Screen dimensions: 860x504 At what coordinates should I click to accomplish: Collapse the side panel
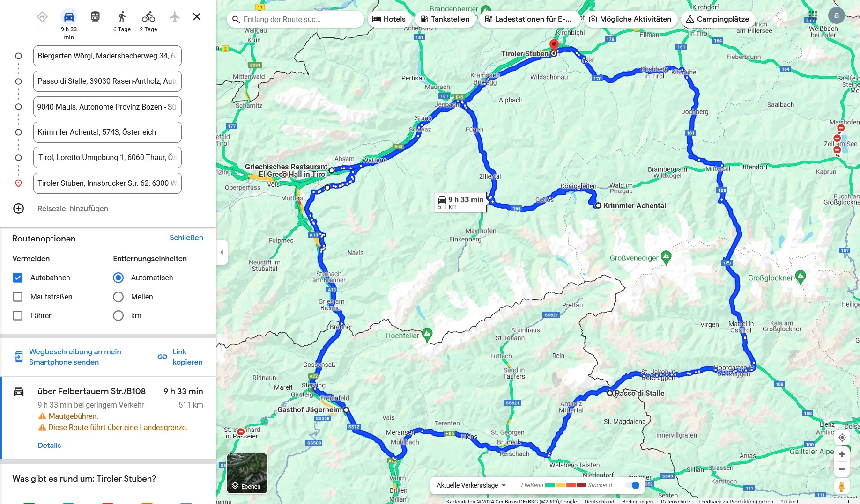click(x=222, y=252)
